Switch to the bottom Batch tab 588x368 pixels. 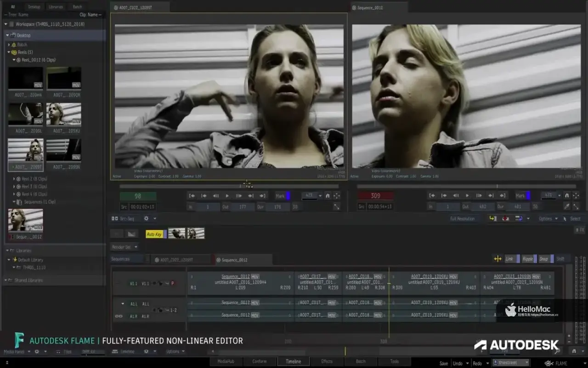tap(361, 362)
